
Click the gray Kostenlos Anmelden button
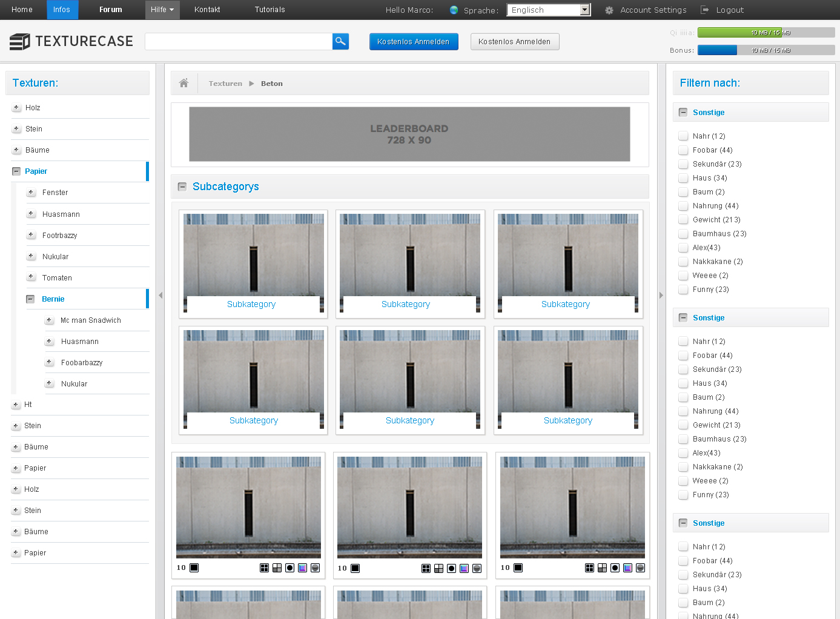515,42
